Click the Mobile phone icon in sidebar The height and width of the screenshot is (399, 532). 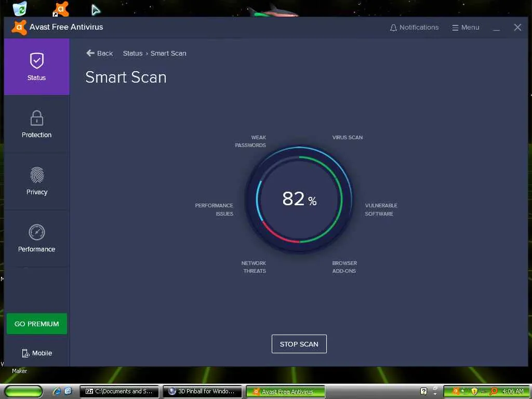(x=26, y=353)
